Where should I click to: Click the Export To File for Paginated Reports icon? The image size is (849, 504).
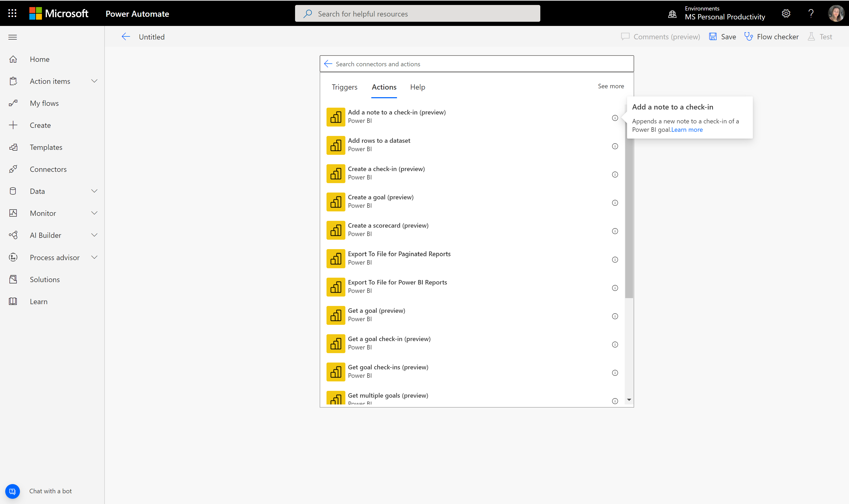(335, 259)
